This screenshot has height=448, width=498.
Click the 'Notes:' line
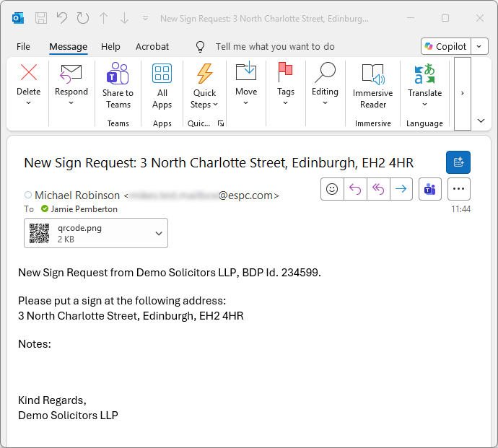click(35, 344)
